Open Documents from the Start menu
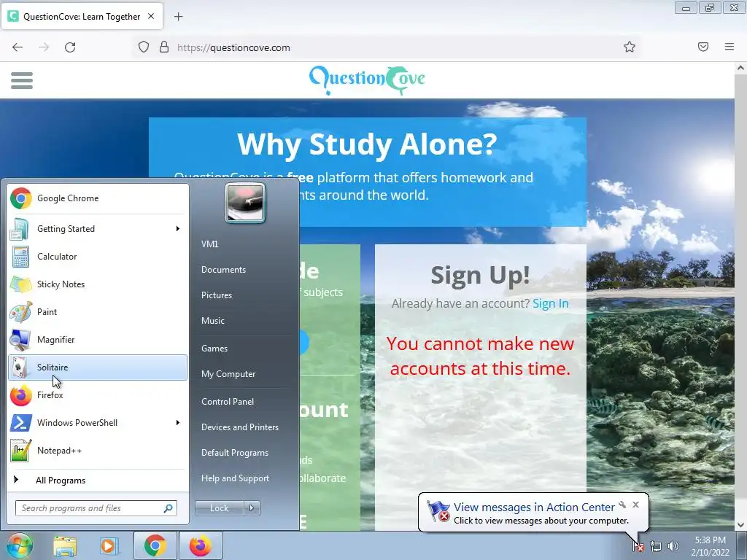This screenshot has height=560, width=747. [x=223, y=270]
